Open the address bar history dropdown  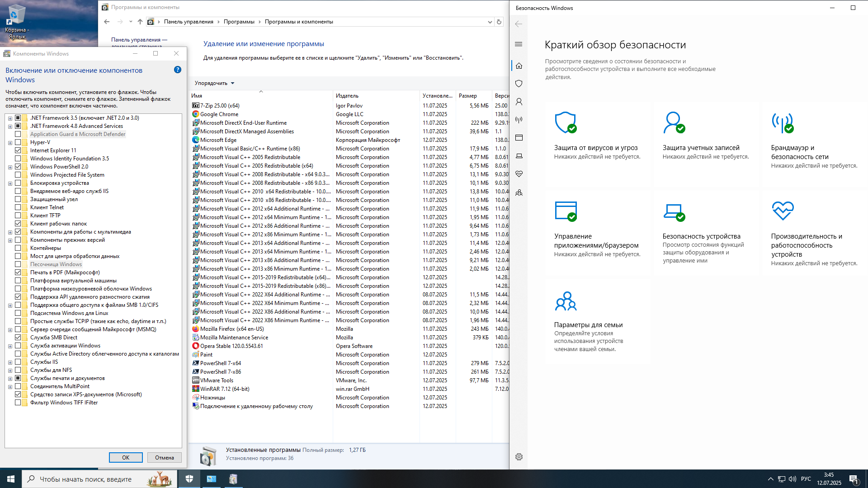point(490,22)
